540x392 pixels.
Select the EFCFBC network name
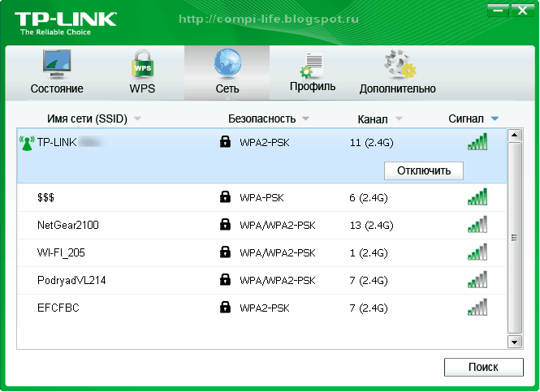pos(58,308)
